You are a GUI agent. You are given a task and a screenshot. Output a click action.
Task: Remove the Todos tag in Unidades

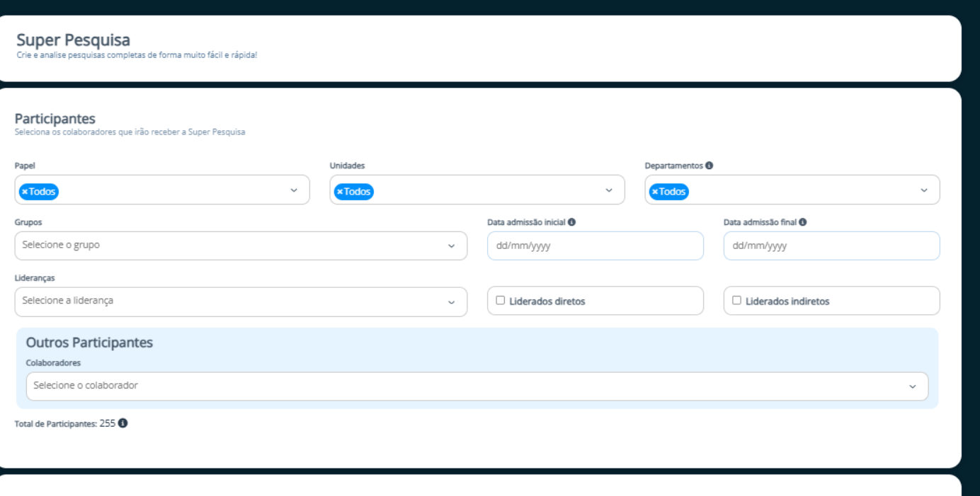(x=340, y=192)
